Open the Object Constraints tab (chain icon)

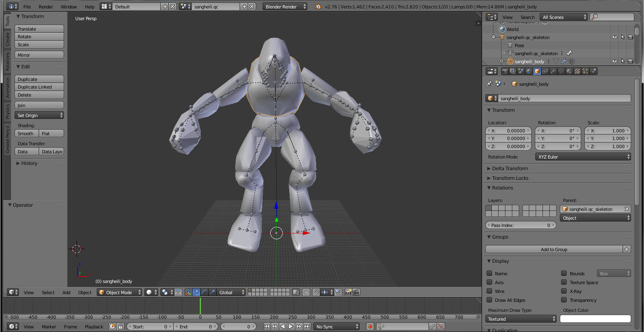(x=545, y=71)
